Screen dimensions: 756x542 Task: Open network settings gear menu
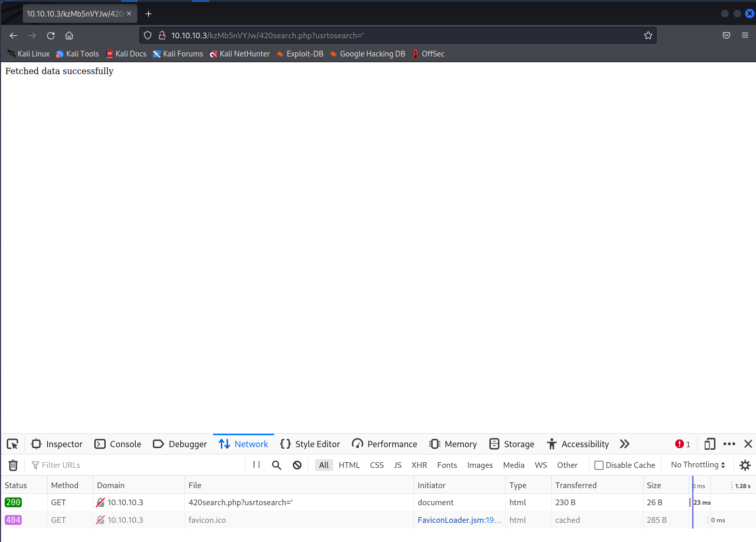[745, 465]
